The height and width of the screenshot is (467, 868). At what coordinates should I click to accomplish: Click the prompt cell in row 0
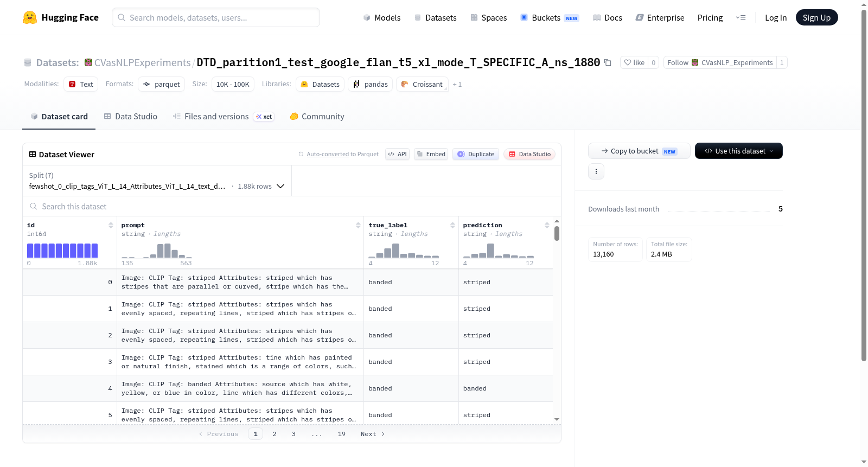tap(240, 282)
